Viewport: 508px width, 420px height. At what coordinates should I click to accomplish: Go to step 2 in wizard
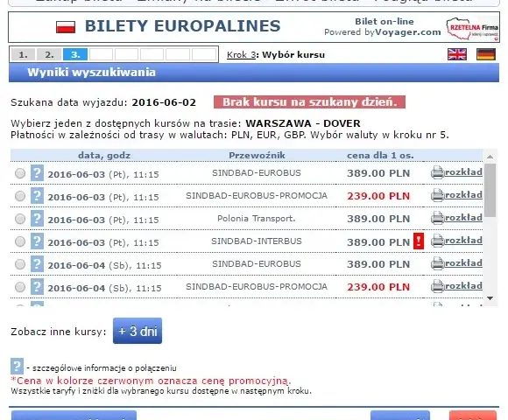(x=49, y=54)
